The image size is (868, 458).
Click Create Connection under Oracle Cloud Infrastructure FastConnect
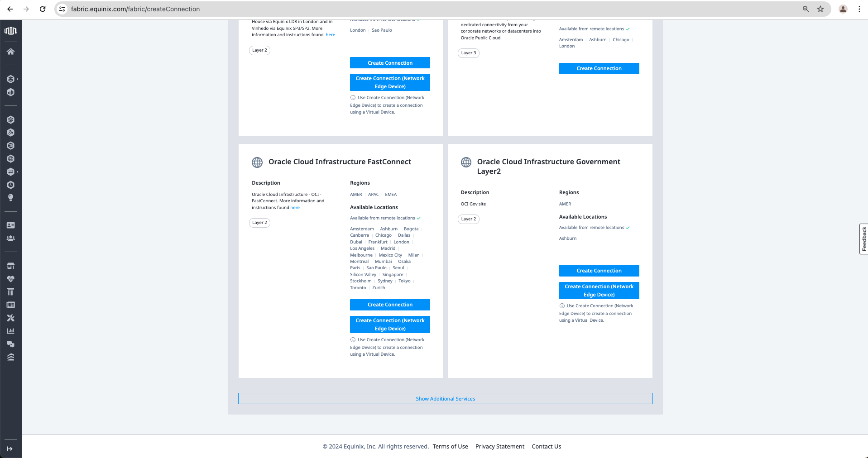[389, 305]
